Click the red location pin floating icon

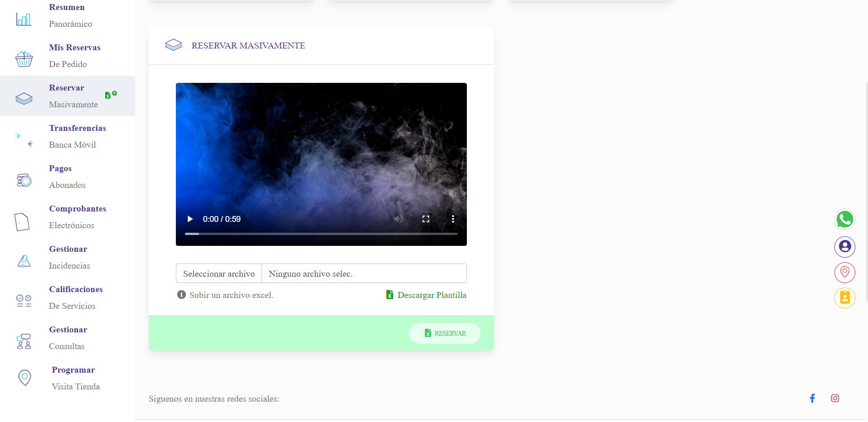point(844,273)
